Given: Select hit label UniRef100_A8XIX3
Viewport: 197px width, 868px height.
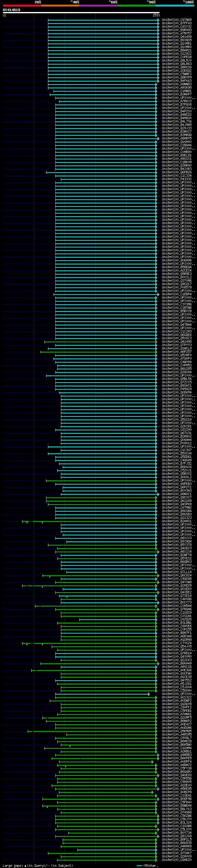Looking at the screenshot, I should tap(177, 538).
